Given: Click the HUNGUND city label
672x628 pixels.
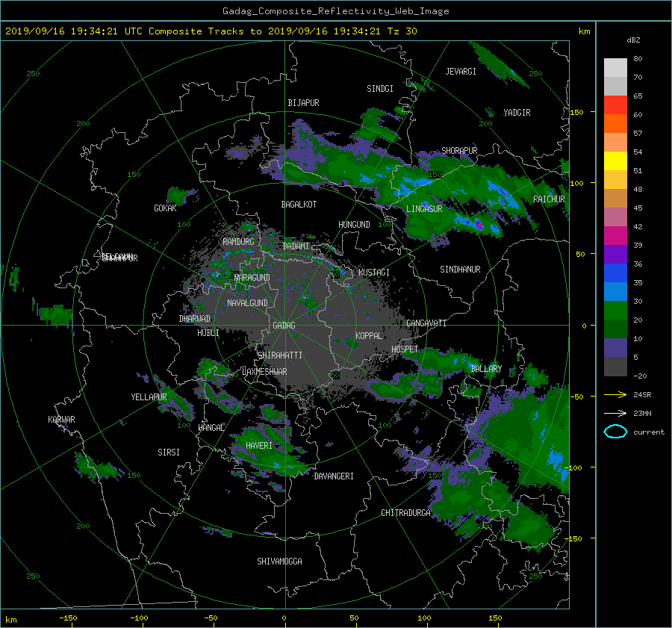Looking at the screenshot, I should [354, 225].
